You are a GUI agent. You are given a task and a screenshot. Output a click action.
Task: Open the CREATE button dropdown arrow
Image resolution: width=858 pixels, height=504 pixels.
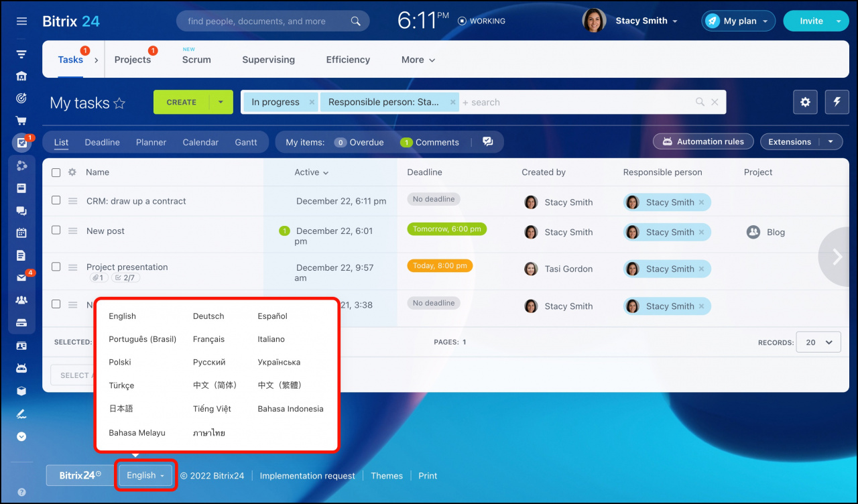tap(221, 103)
